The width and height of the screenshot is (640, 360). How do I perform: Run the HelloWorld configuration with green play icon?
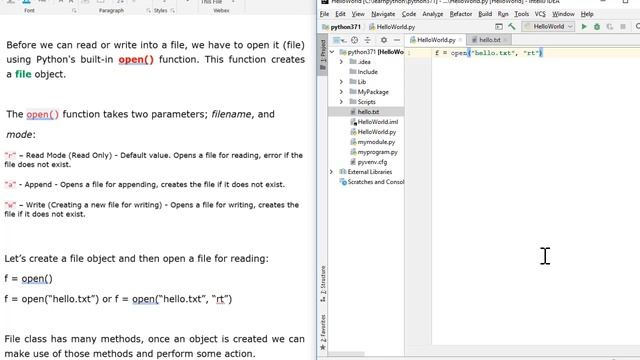coord(584,27)
